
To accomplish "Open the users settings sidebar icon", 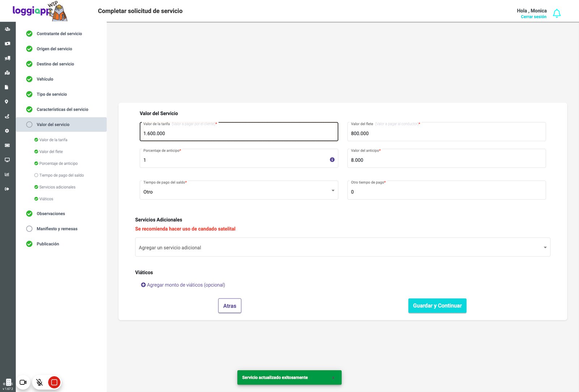I will click(x=7, y=29).
